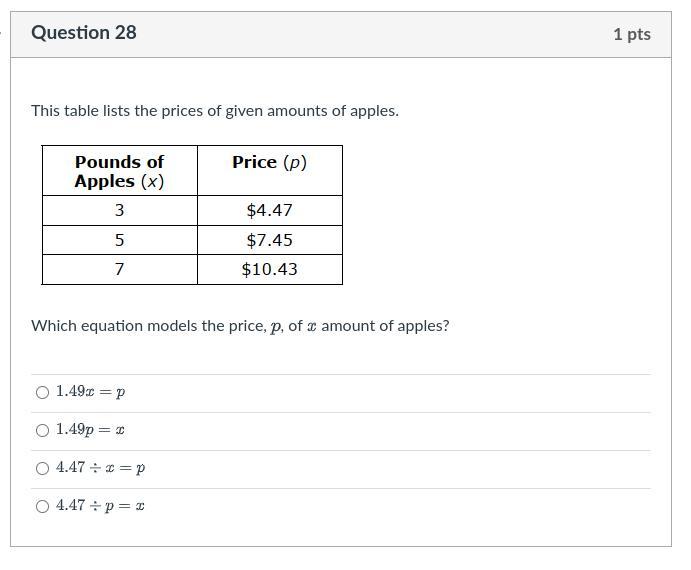Click the Question 28 heading
This screenshot has width=691, height=570.
[84, 33]
